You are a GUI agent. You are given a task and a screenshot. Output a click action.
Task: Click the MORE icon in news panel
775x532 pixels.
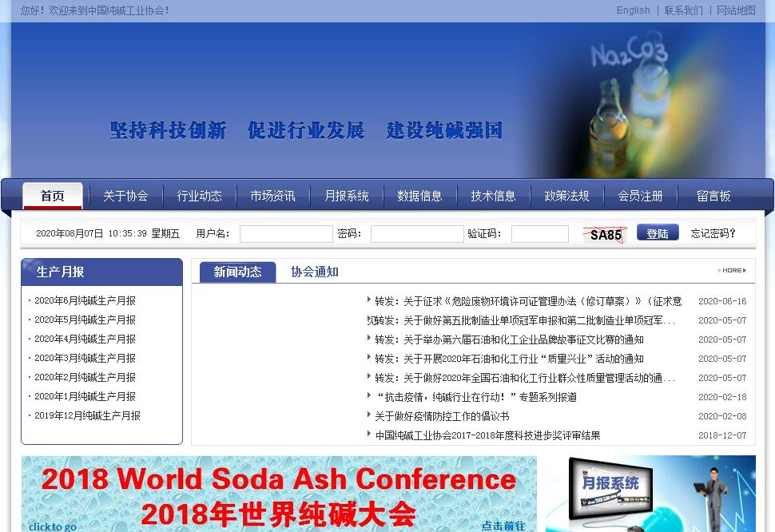732,271
